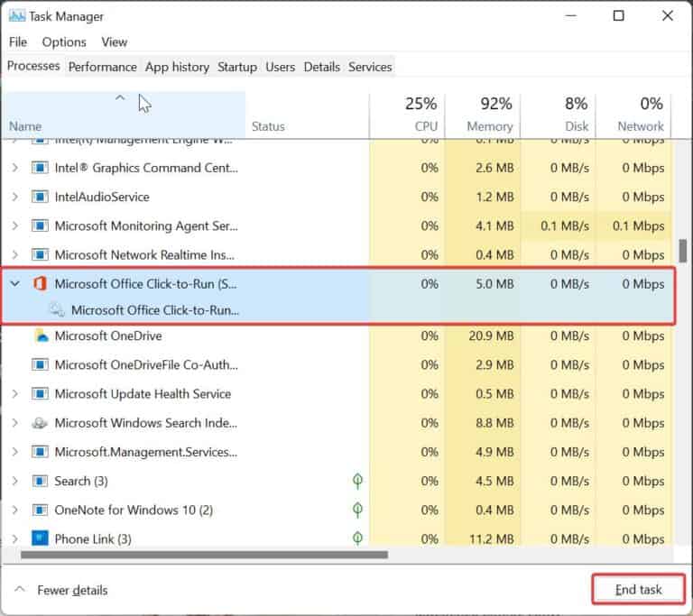Image resolution: width=693 pixels, height=616 pixels.
Task: Select child Microsoft Office Click-to-Run service entry
Action: click(x=337, y=310)
